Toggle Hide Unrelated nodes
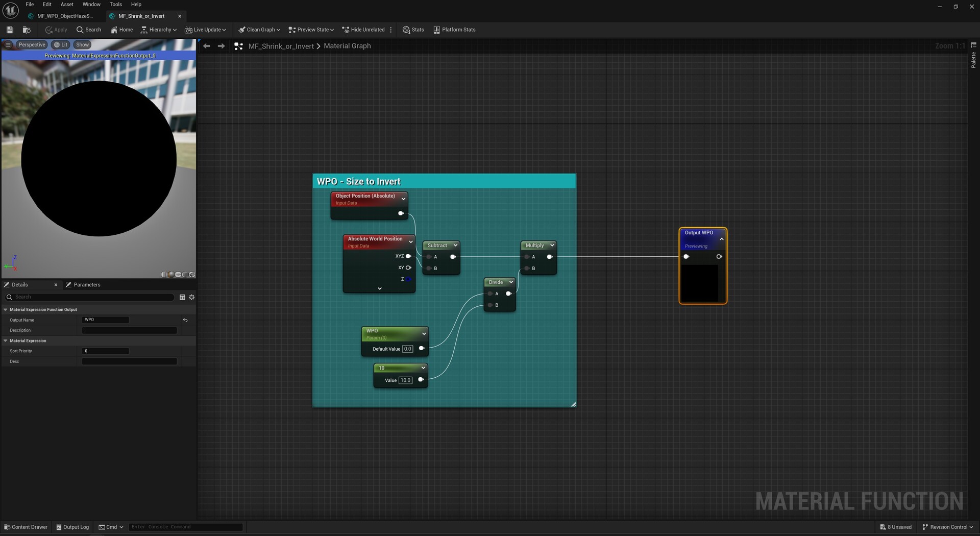 click(363, 30)
